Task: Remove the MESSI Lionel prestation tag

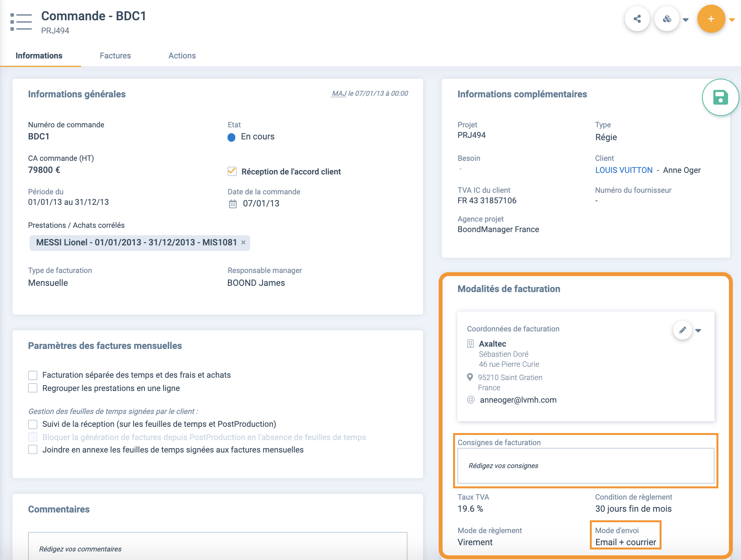Action: pos(243,242)
